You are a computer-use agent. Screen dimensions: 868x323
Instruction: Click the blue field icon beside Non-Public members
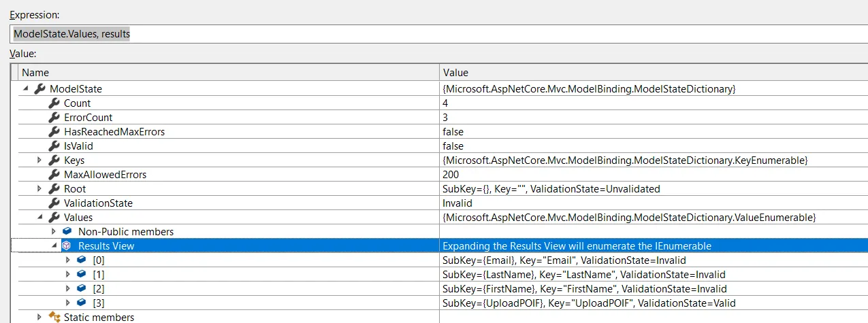tap(67, 232)
